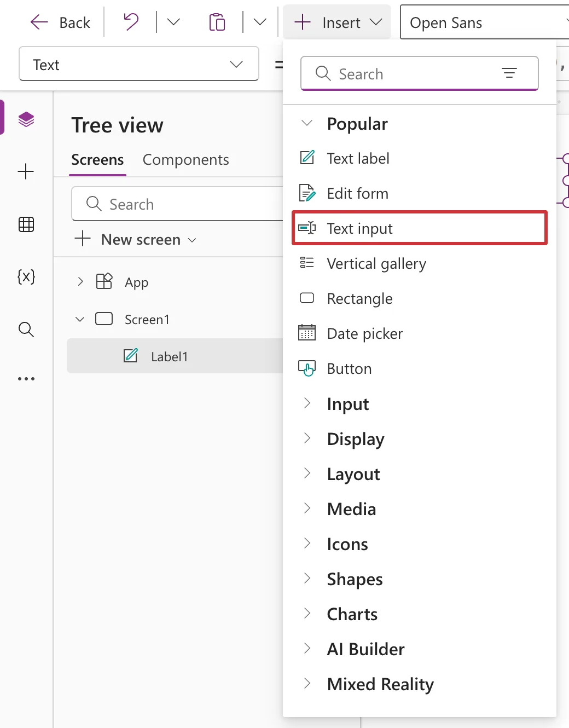The image size is (569, 728).
Task: Select App in the tree view
Action: click(x=137, y=282)
